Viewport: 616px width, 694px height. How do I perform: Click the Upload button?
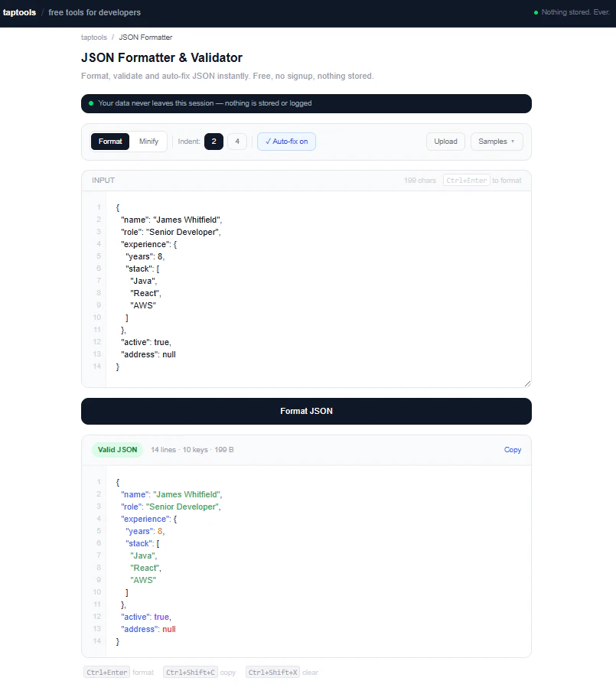pyautogui.click(x=445, y=141)
